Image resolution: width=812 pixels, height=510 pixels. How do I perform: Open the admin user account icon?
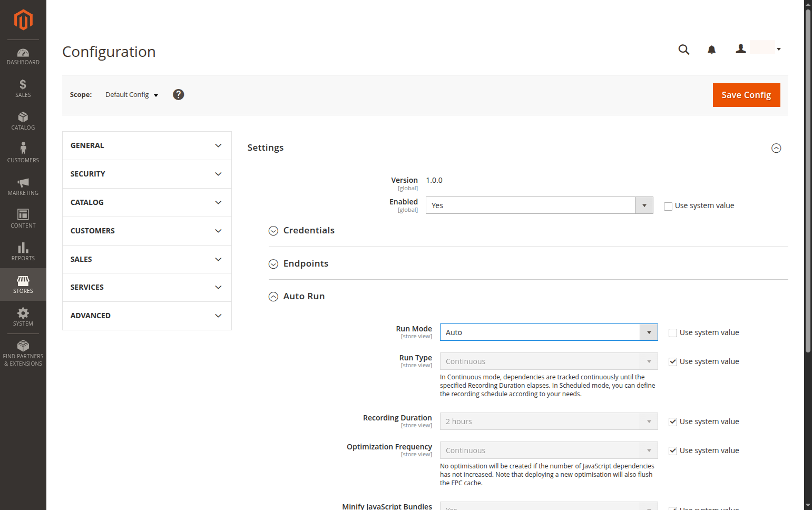click(741, 49)
